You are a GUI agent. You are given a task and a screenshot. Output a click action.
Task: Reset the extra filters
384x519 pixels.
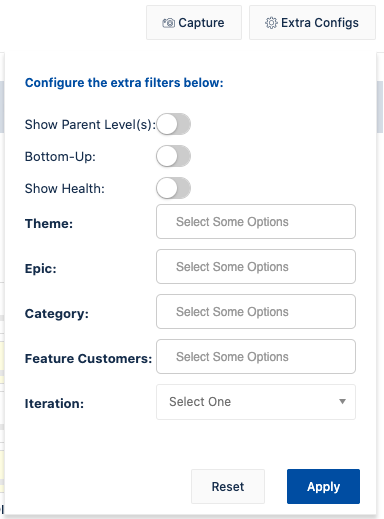tap(228, 487)
